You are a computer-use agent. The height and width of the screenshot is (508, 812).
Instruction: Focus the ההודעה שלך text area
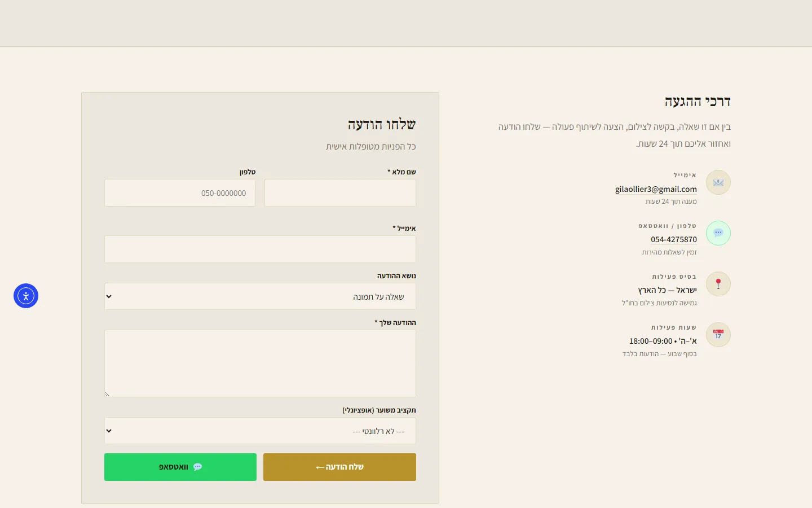pos(260,364)
